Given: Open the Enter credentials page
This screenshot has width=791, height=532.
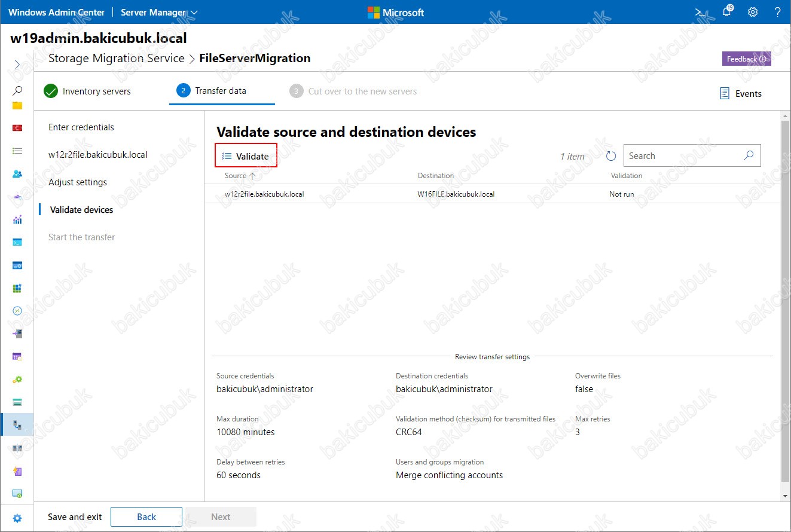Looking at the screenshot, I should tap(81, 127).
